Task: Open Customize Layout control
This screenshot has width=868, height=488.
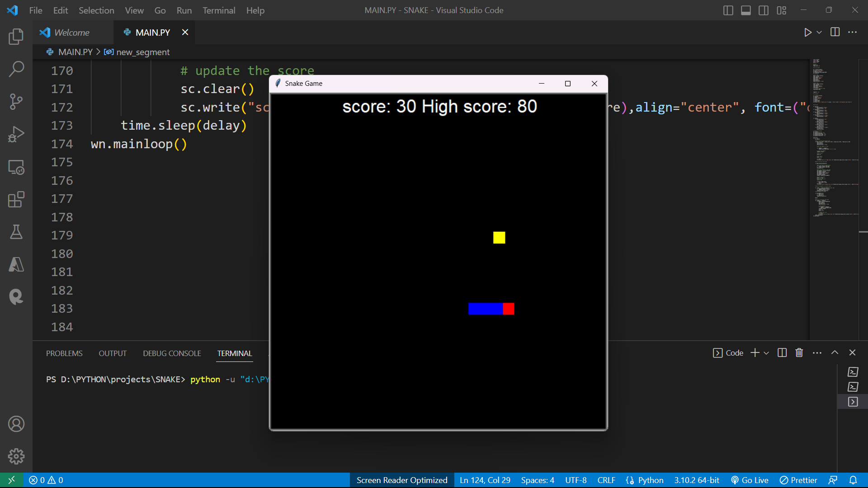Action: [782, 10]
